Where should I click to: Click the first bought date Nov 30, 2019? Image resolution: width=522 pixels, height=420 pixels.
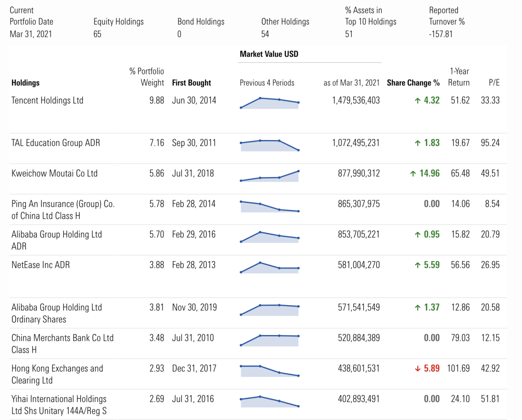point(194,307)
